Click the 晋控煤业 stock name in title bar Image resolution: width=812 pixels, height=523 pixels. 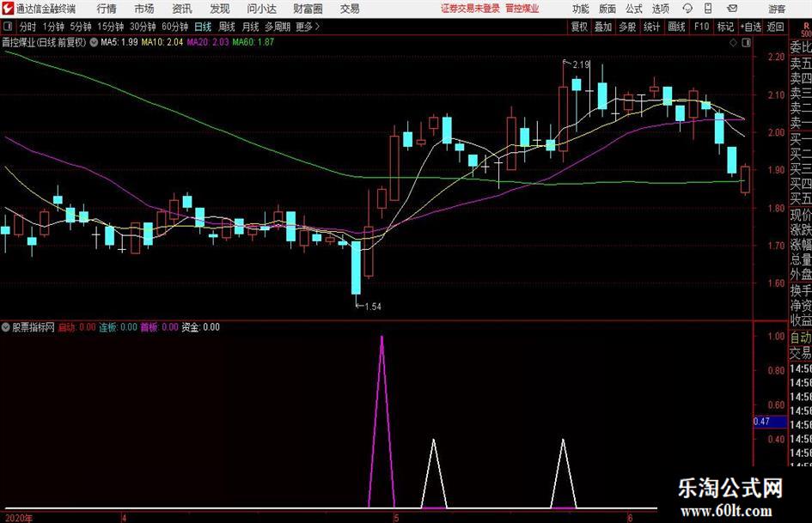pos(522,9)
